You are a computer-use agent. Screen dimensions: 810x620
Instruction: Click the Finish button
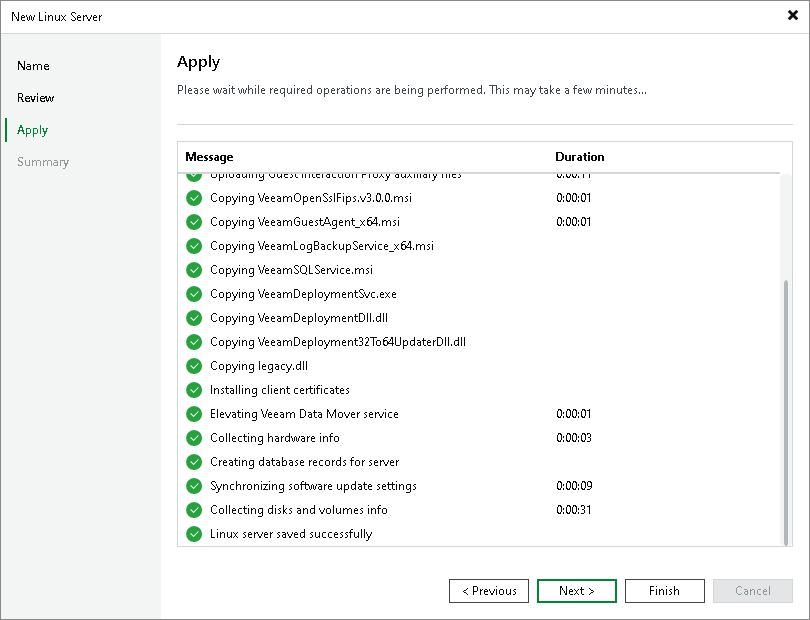[x=664, y=591]
